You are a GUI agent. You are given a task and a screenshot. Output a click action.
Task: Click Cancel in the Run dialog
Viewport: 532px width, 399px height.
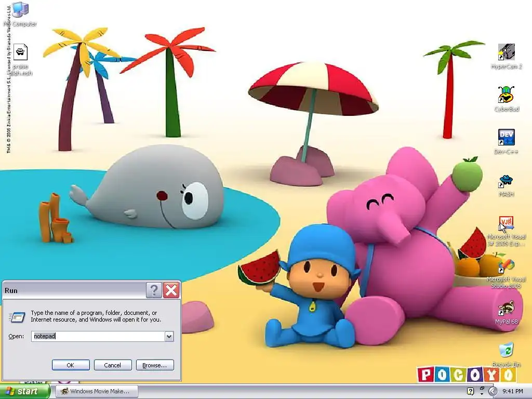(x=113, y=365)
